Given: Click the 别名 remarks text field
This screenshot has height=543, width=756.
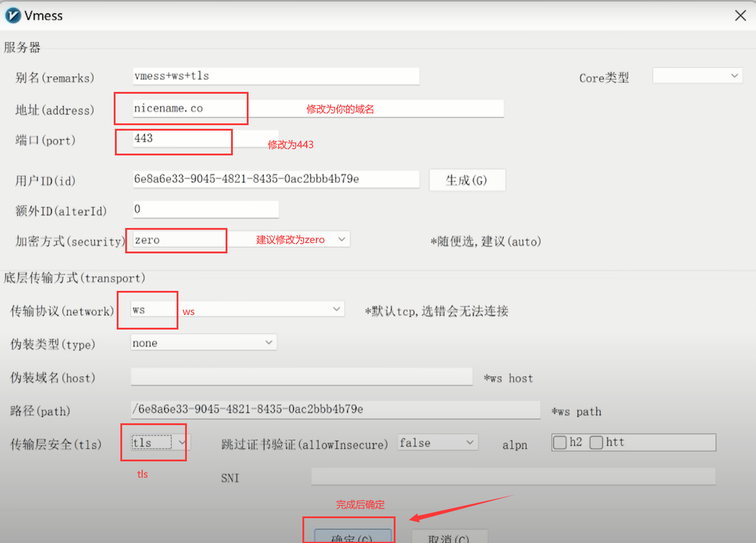Looking at the screenshot, I should (276, 76).
